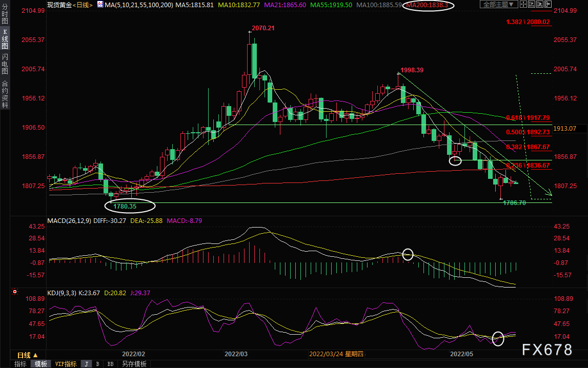The height and width of the screenshot is (368, 588).
Task: Open the VIP指标 tab
Action: point(66,364)
